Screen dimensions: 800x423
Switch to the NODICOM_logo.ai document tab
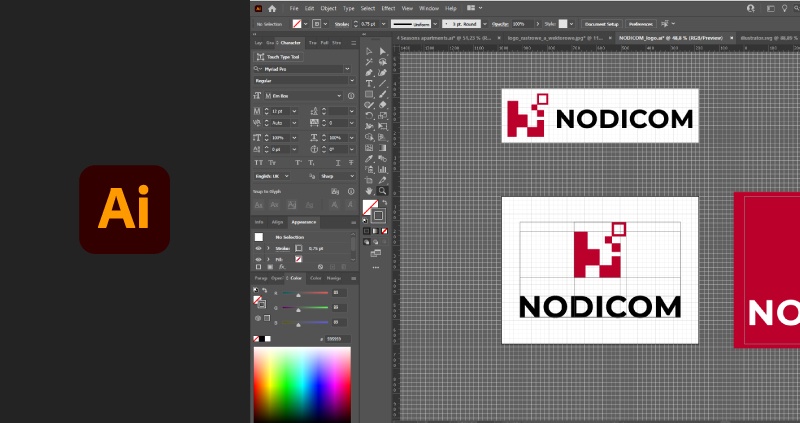[672, 38]
